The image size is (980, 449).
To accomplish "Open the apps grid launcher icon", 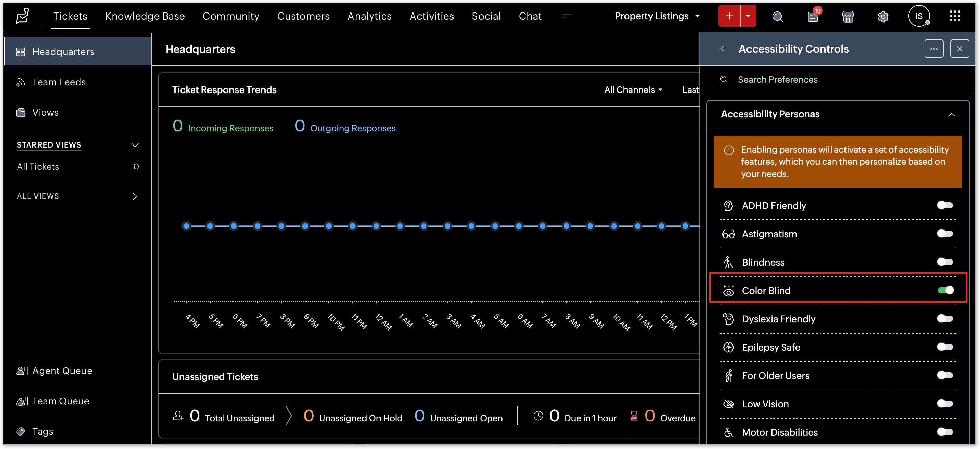I will [x=955, y=16].
